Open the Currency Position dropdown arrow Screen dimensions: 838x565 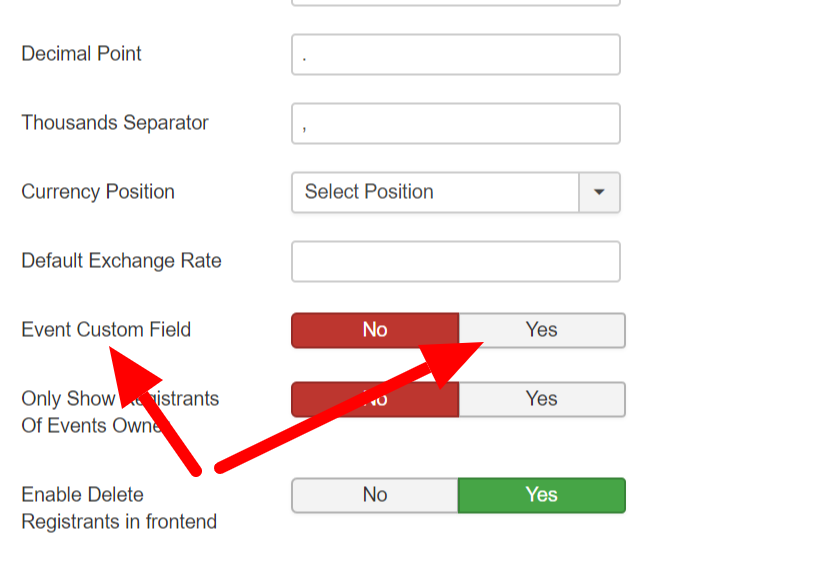coord(599,193)
